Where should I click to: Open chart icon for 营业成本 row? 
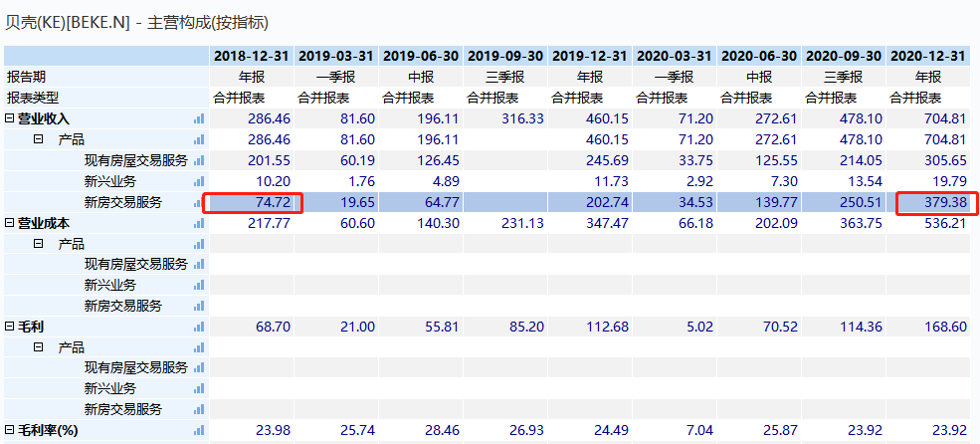(x=199, y=222)
